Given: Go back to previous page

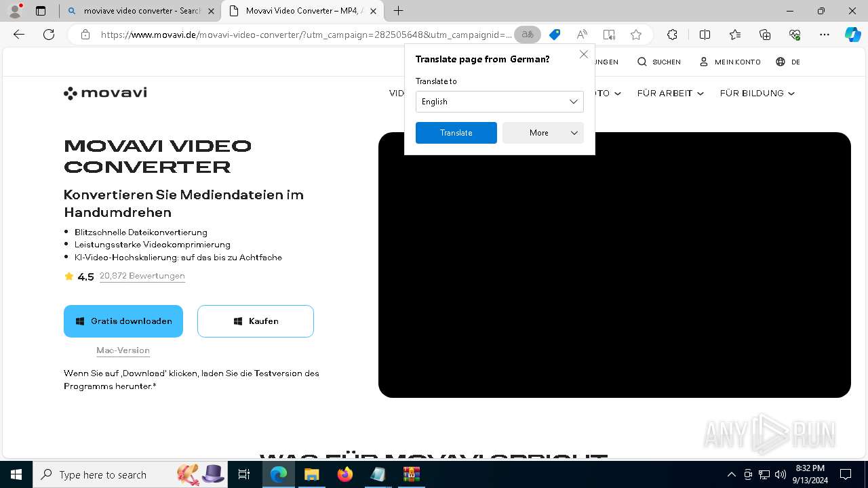Looking at the screenshot, I should click(x=19, y=35).
